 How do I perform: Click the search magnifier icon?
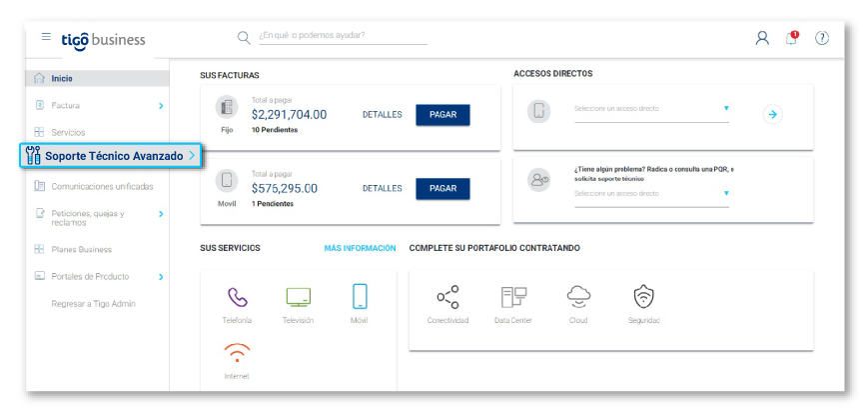click(244, 38)
